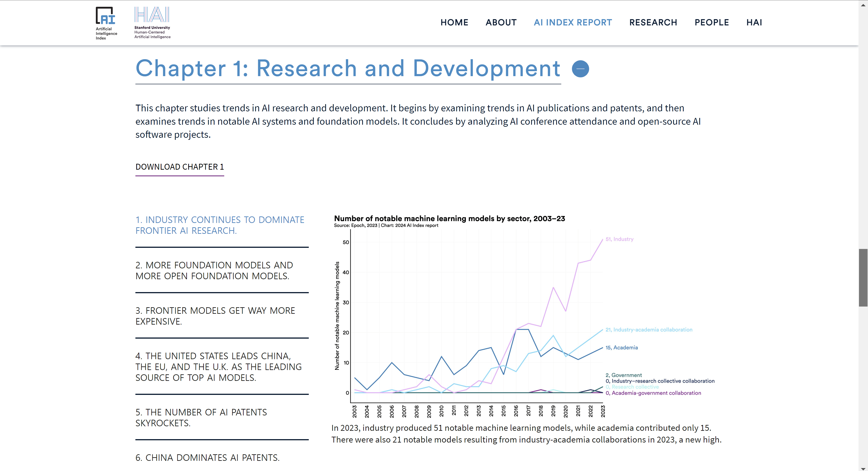This screenshot has height=471, width=868.
Task: Click '0, Industry–research collective collaboration' label
Action: click(660, 381)
